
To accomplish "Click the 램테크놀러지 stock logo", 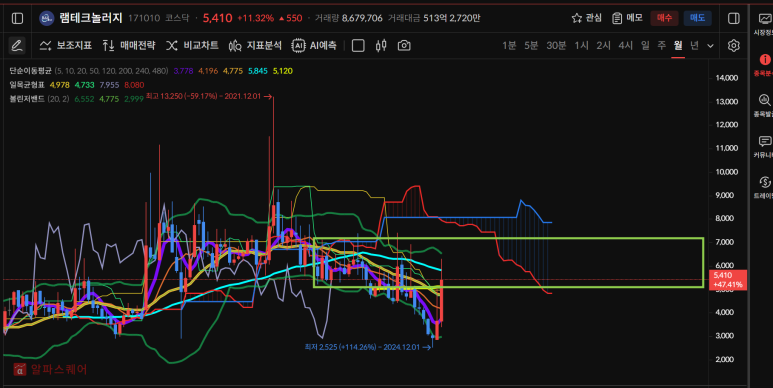I will [46, 18].
